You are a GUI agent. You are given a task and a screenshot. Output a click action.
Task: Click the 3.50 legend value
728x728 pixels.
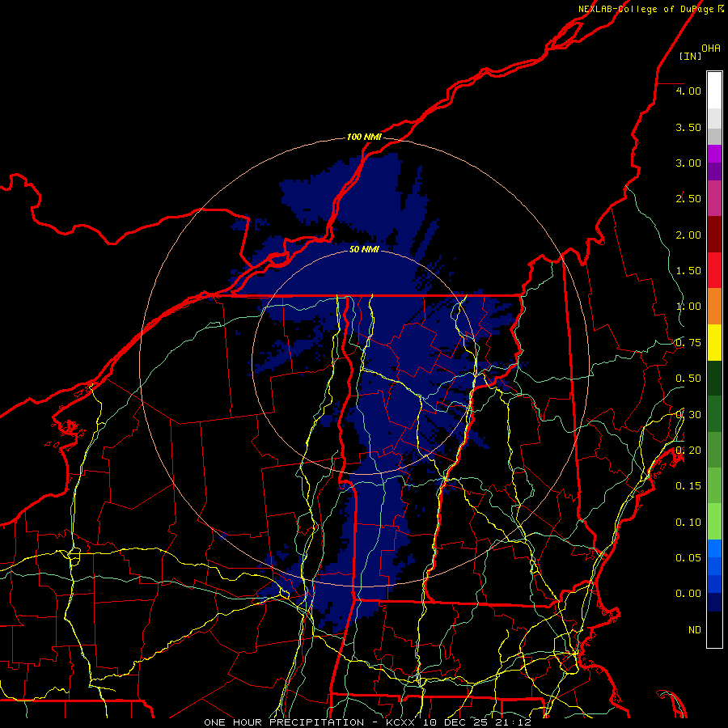pos(688,127)
